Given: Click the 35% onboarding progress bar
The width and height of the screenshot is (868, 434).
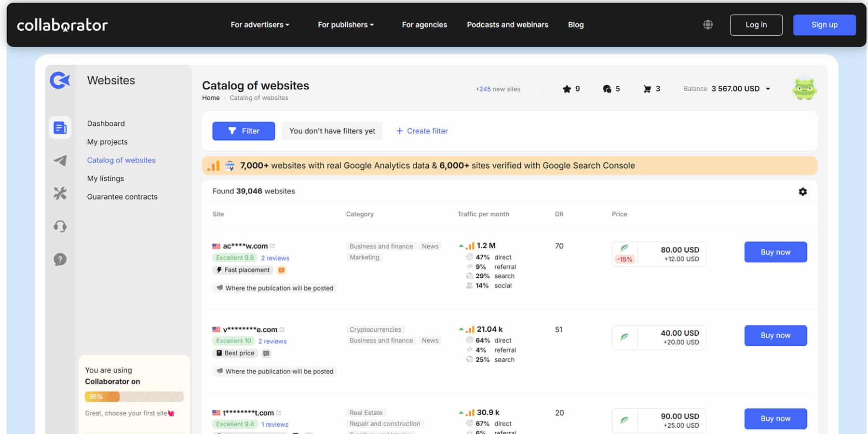Looking at the screenshot, I should pos(134,397).
